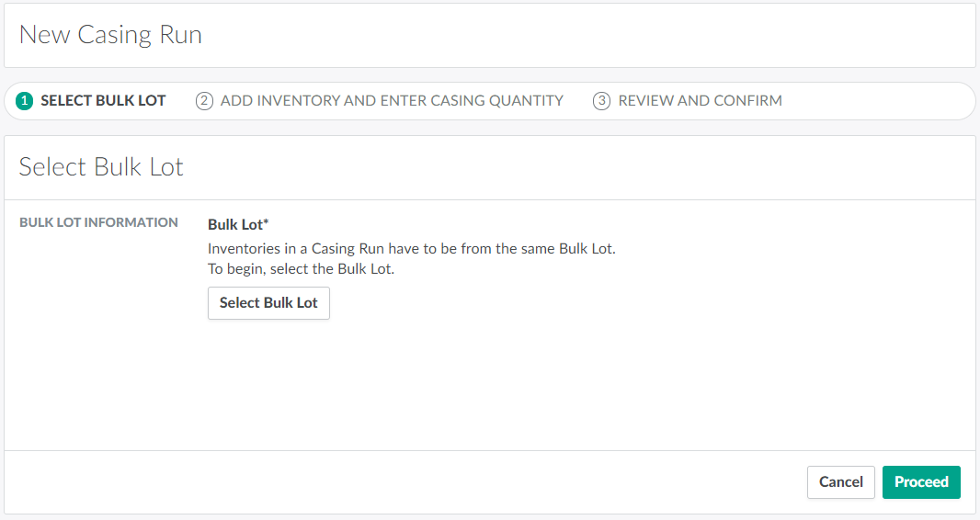Click the green Proceed button
980x520 pixels.
coord(921,482)
